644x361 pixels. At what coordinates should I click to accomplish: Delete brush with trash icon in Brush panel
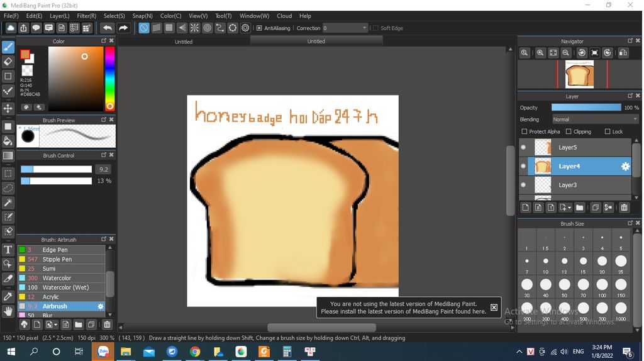107,325
